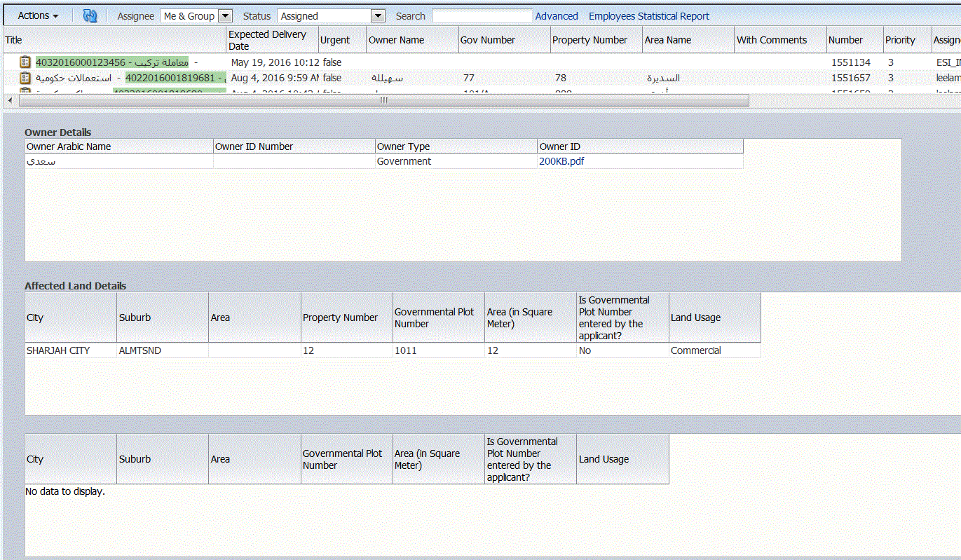
Task: Select the SHARJAH CITY land row
Action: point(58,350)
